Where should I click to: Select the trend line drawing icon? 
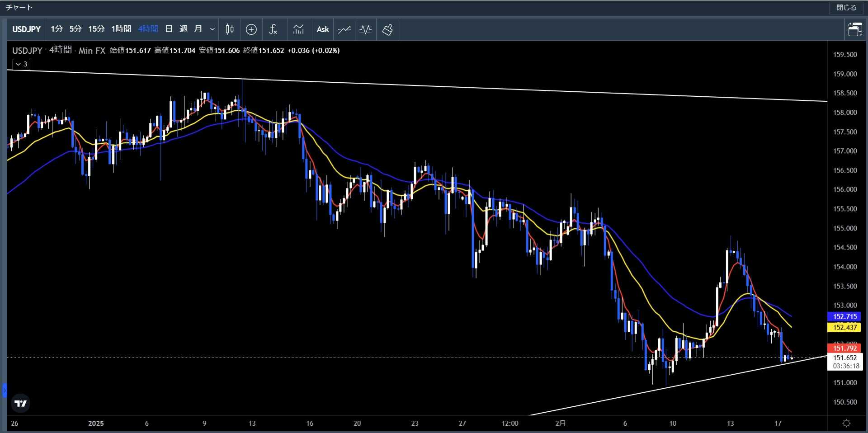click(344, 29)
